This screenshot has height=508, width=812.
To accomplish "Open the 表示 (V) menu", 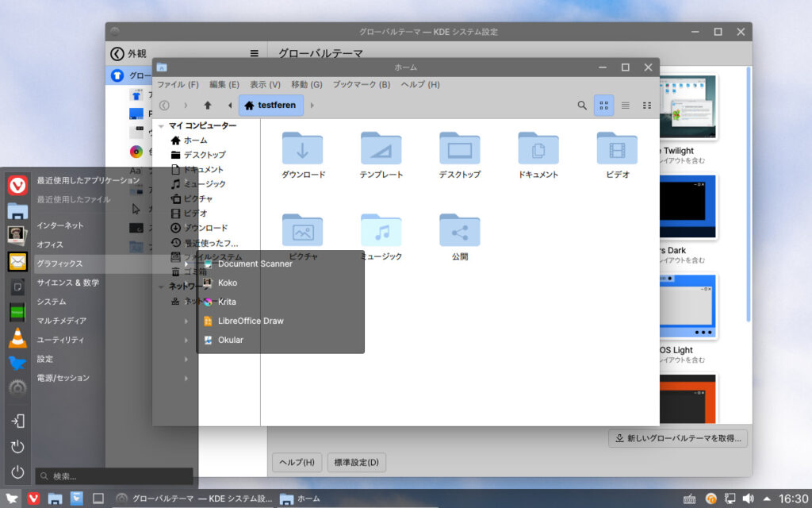I will (x=265, y=84).
